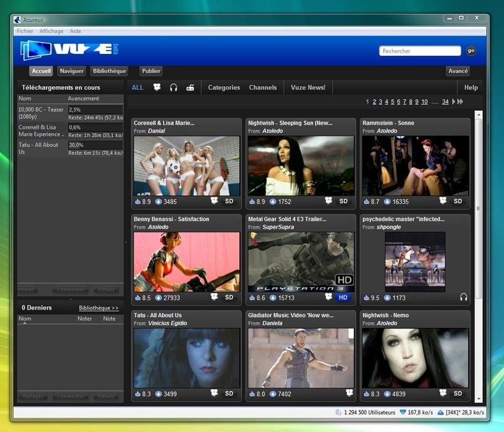Jump to last page with double-arrow icon
Screen dimensions: 504x432
tap(461, 102)
